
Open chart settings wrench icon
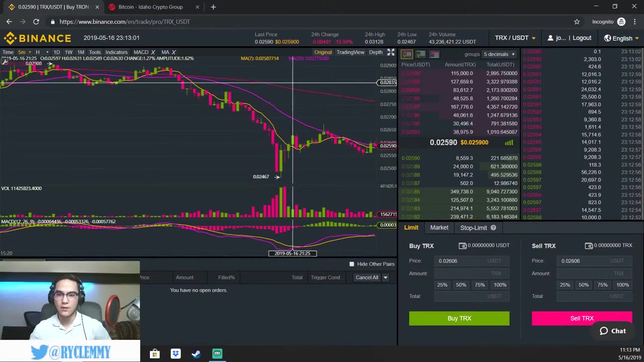pos(5,62)
